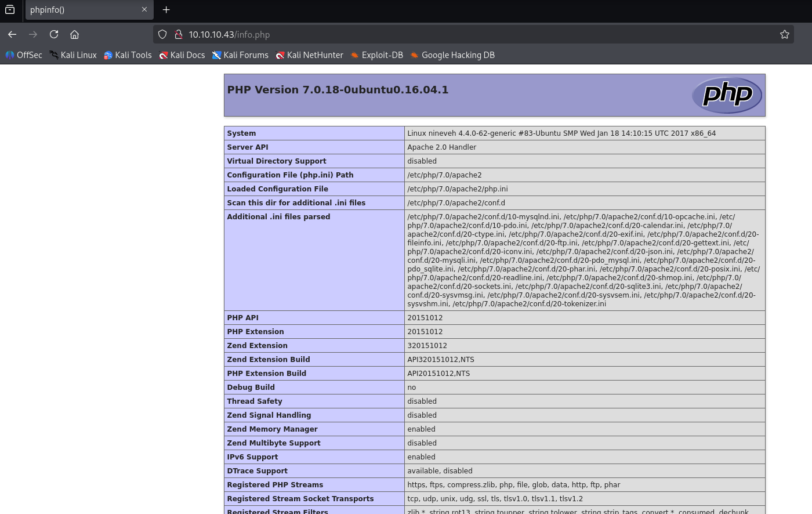This screenshot has width=812, height=514.
Task: Close the phpinfo() tab
Action: click(x=144, y=10)
